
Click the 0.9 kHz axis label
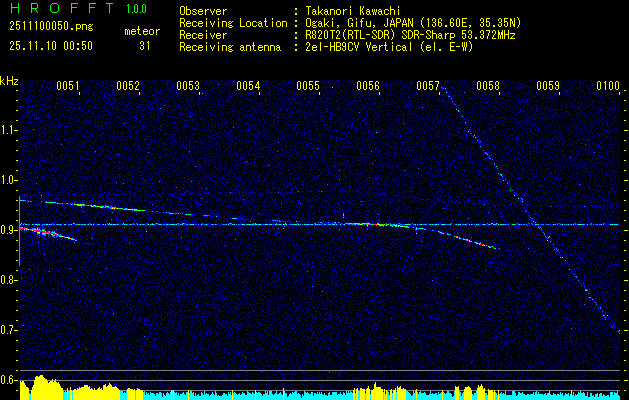(8, 230)
